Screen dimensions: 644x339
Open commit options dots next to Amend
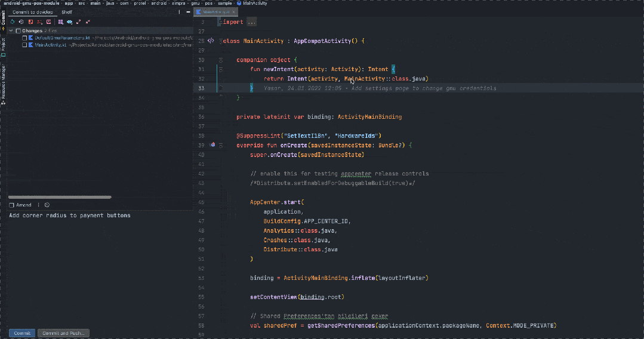click(x=39, y=205)
